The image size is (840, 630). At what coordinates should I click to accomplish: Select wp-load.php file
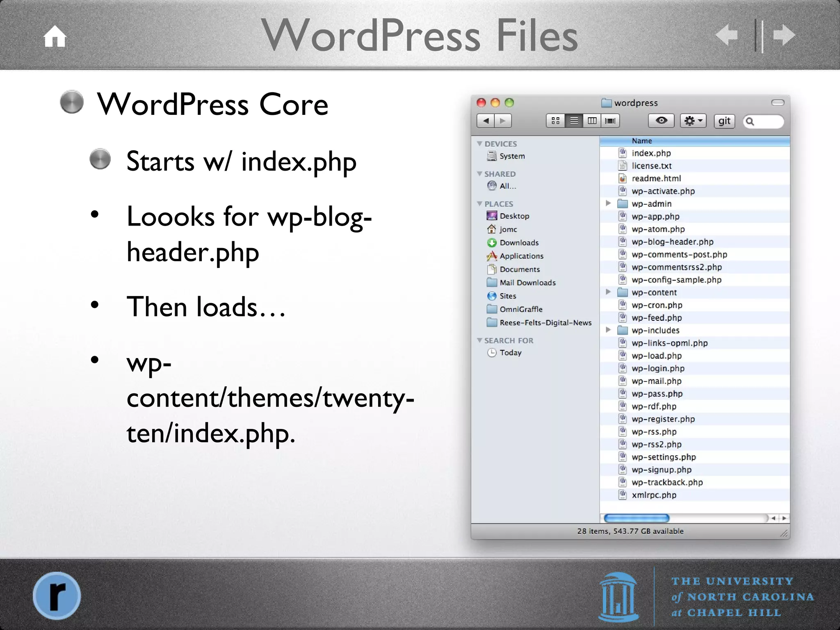click(694, 356)
